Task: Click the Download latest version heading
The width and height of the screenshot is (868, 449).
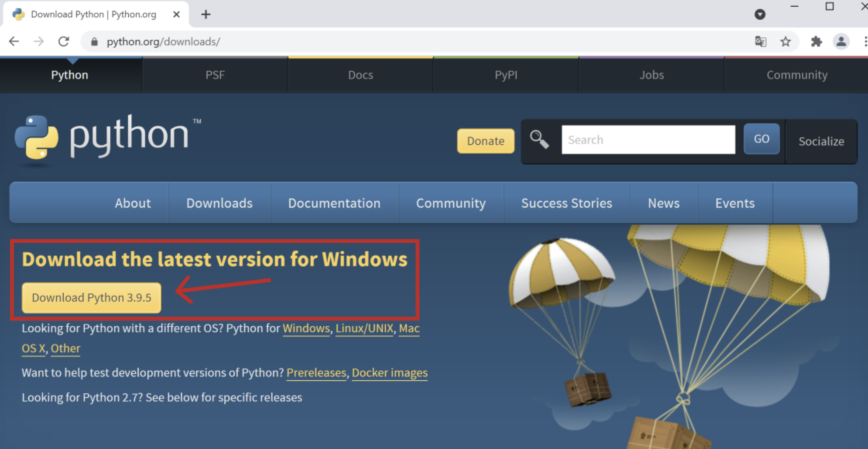Action: 215,259
